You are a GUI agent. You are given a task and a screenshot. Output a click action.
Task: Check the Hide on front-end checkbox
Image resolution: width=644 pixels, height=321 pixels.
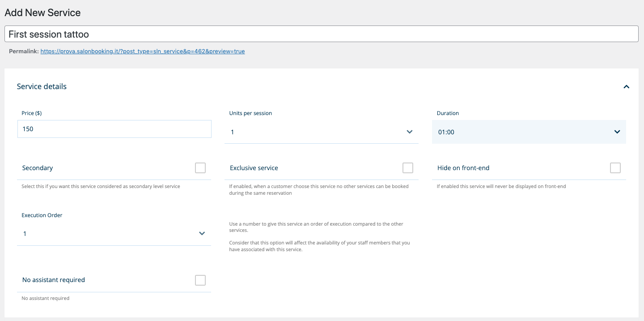tap(615, 168)
